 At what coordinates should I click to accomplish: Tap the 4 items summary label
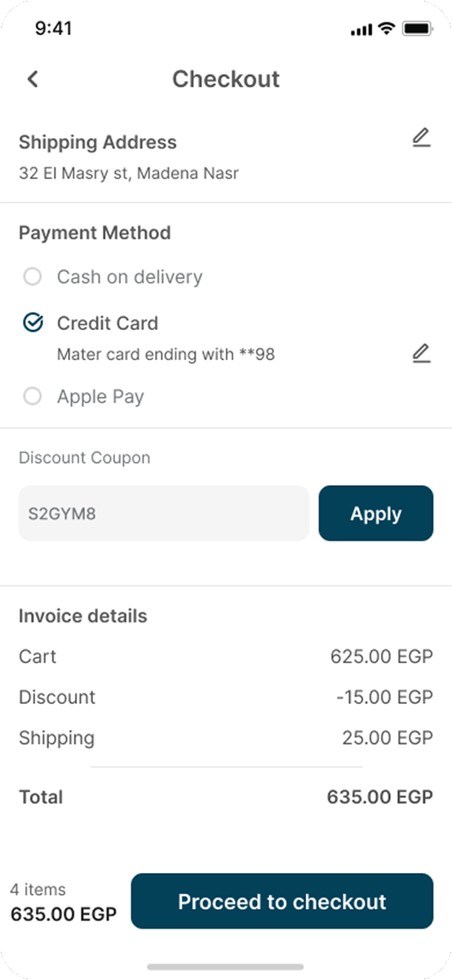[x=38, y=889]
